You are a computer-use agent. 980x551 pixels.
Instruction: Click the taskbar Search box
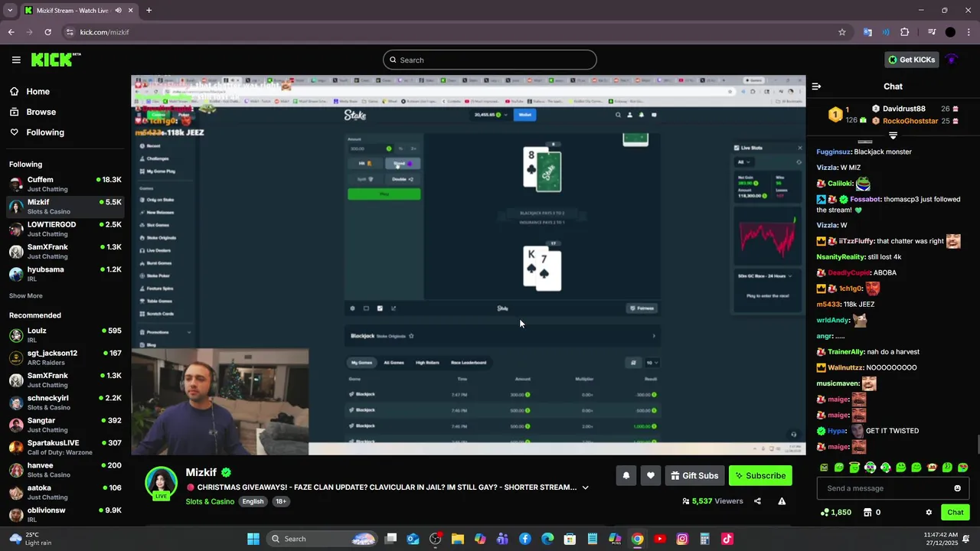tap(321, 539)
